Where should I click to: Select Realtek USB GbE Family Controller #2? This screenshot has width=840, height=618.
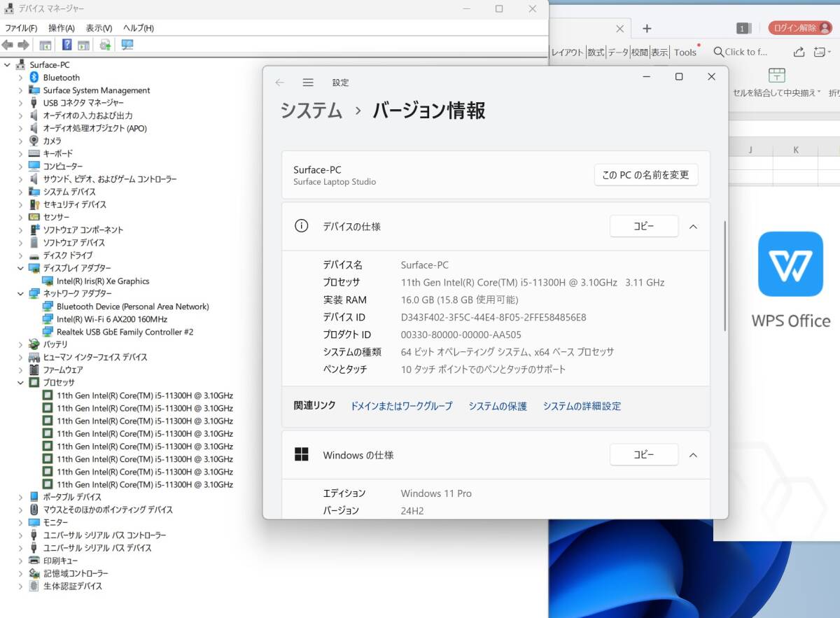(x=125, y=332)
